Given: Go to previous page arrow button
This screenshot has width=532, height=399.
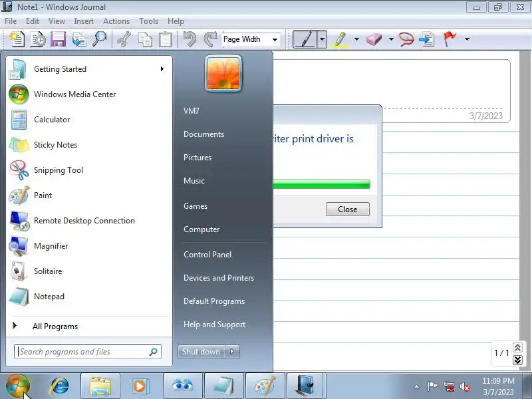Looking at the screenshot, I should pyautogui.click(x=517, y=347).
